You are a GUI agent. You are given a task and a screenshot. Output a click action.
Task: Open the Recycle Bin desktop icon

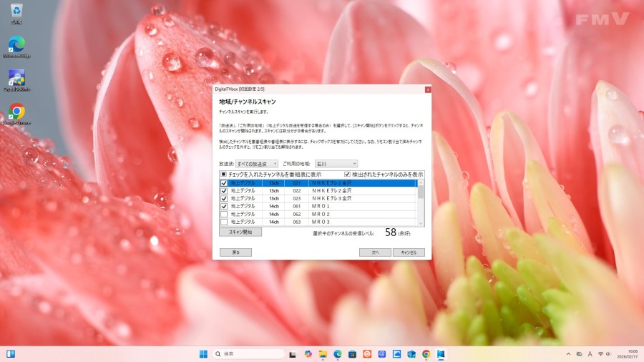(16, 11)
